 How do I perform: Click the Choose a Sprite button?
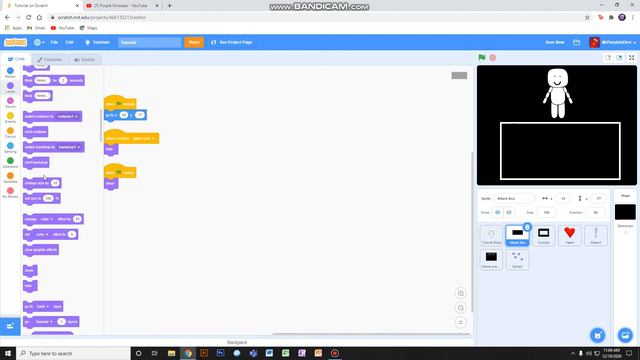click(598, 335)
